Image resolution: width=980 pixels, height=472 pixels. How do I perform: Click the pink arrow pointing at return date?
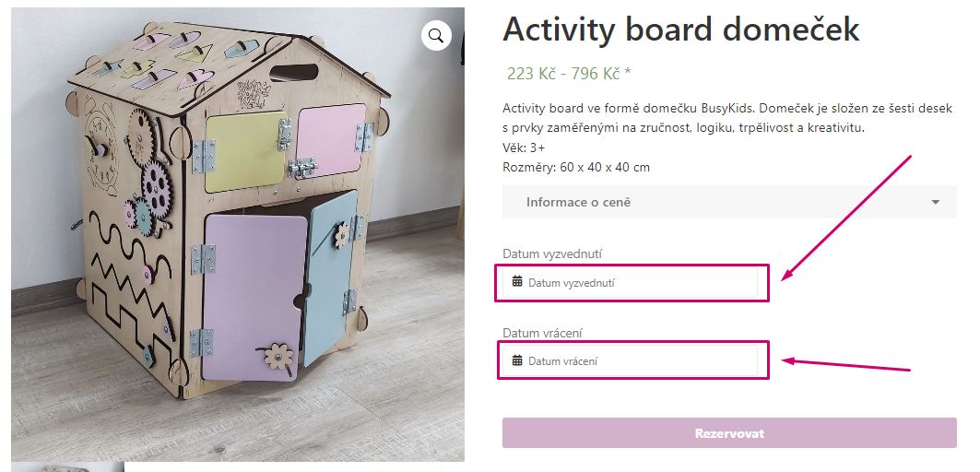(844, 365)
